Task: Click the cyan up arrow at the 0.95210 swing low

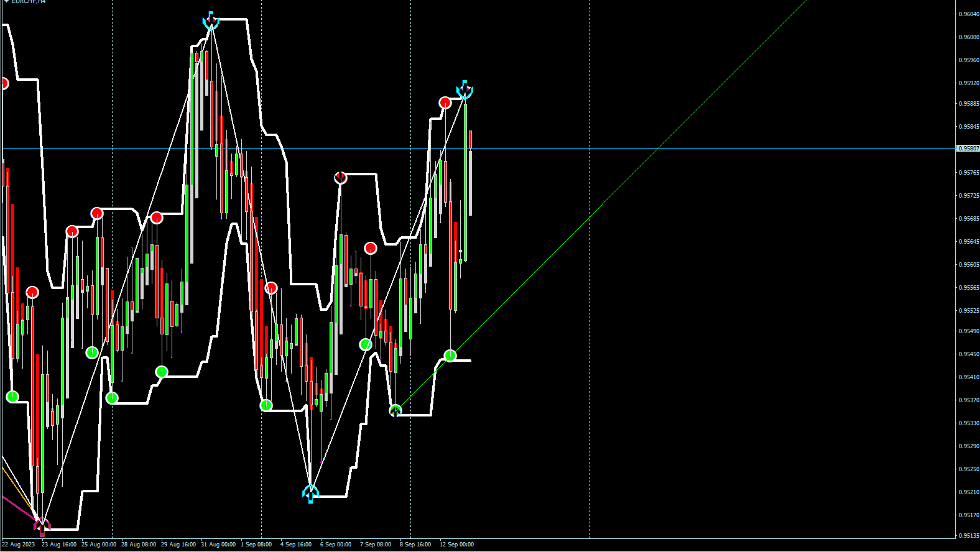Action: 310,494
